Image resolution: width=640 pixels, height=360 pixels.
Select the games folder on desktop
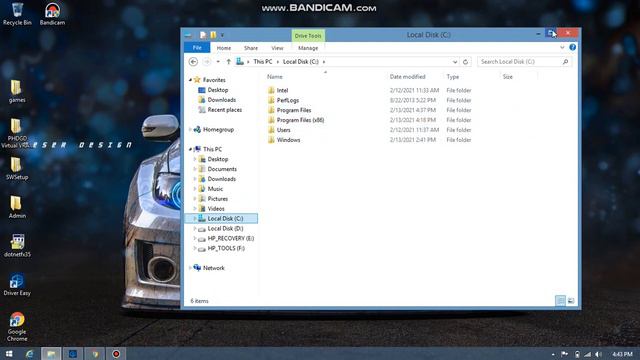[17, 91]
